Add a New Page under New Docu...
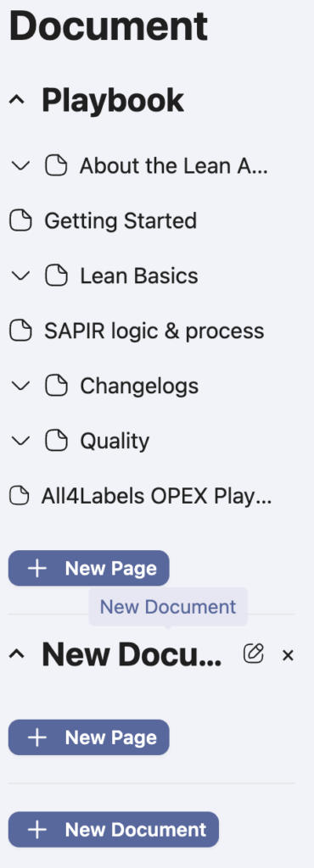 point(88,737)
